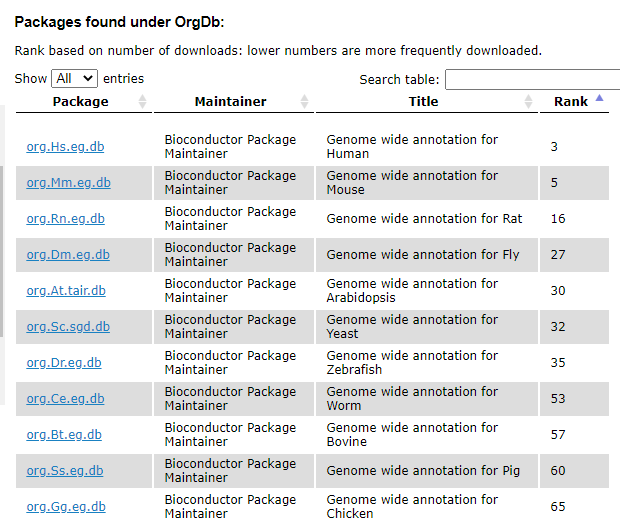The height and width of the screenshot is (525, 620).
Task: Visit org.At.tair.db package page
Action: coord(66,291)
